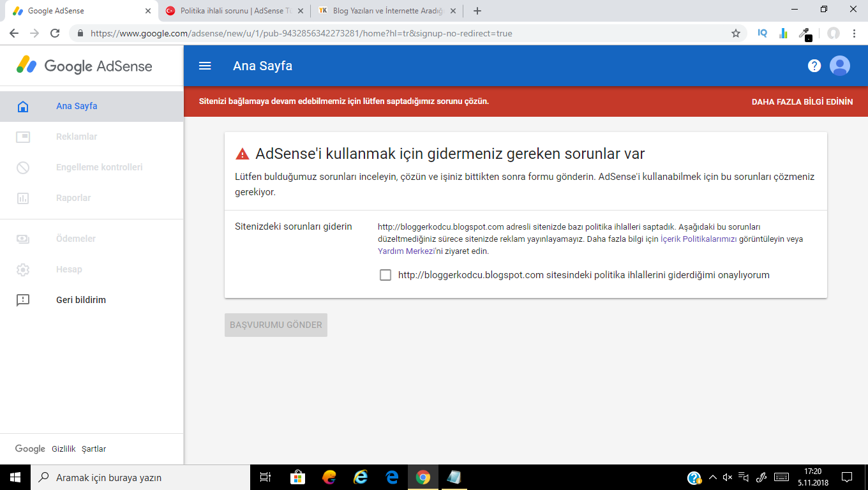The height and width of the screenshot is (490, 868).
Task: Click the chart icon beside Raporlar
Action: pos(23,198)
